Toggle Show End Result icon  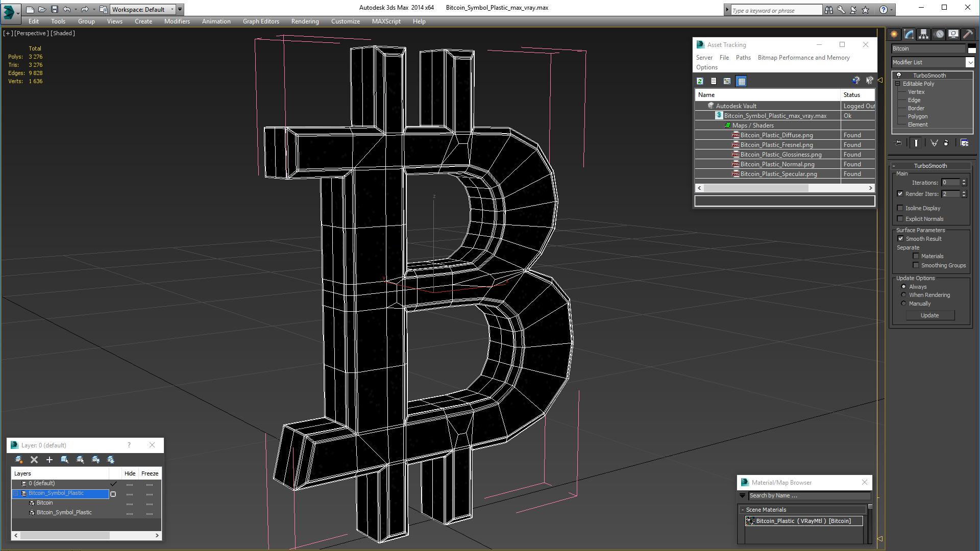click(x=916, y=143)
